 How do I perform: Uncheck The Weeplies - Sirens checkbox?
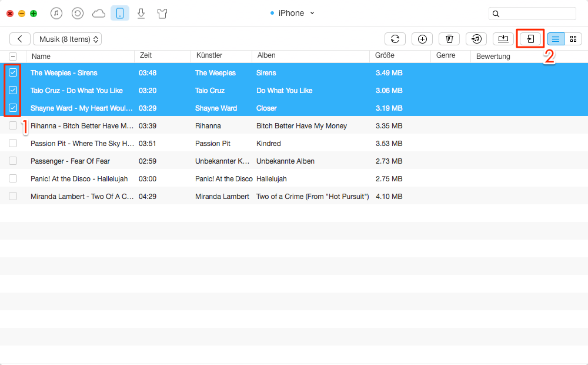tap(13, 72)
